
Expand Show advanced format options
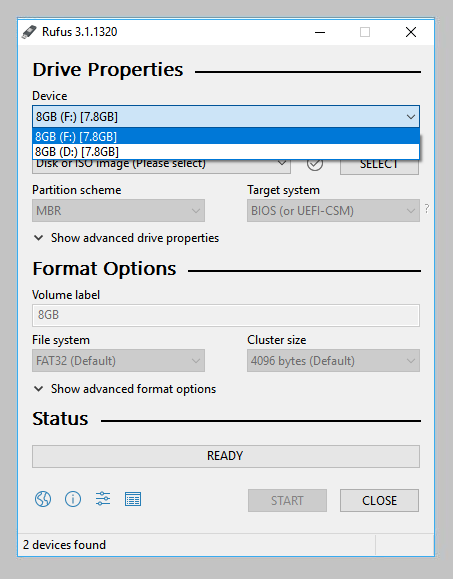pos(125,389)
